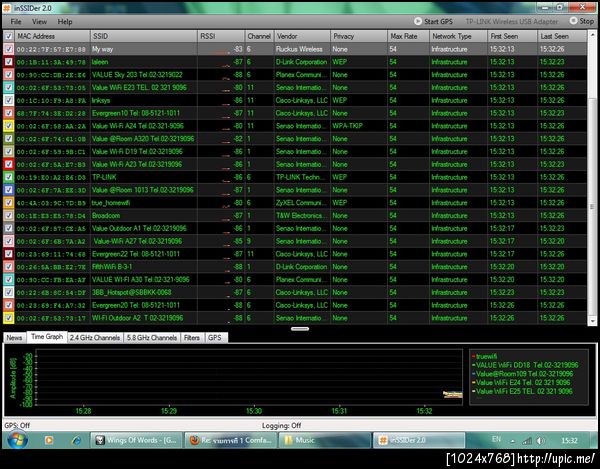Uncheck the My way network checkbox

coord(8,49)
